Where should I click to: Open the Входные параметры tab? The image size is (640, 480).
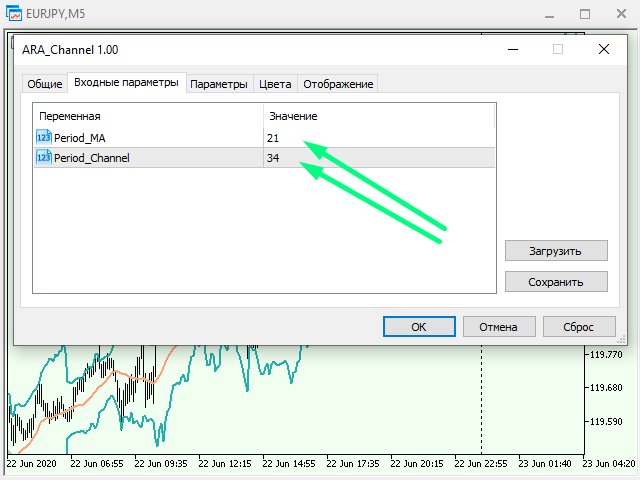pos(127,82)
